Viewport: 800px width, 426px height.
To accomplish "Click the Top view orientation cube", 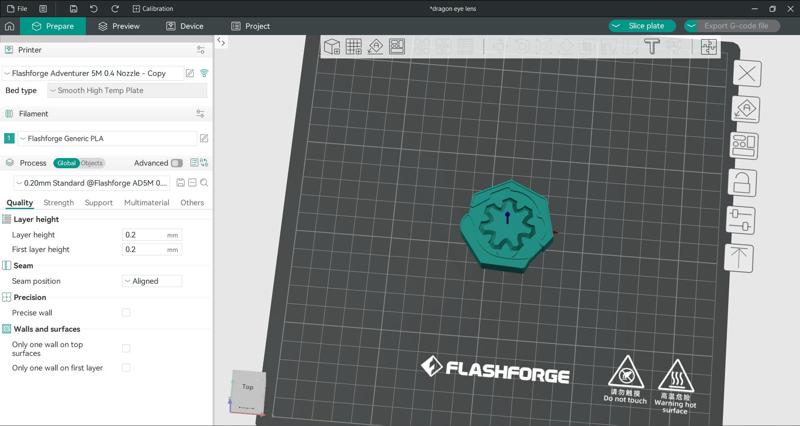I will pyautogui.click(x=248, y=391).
